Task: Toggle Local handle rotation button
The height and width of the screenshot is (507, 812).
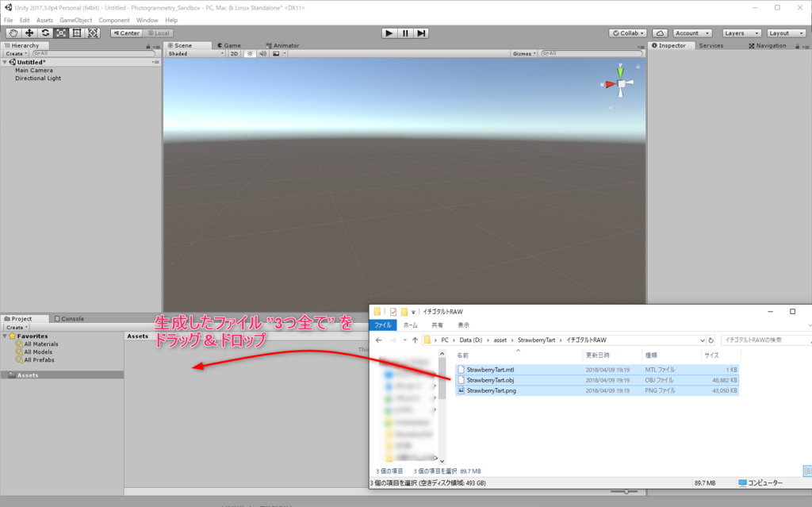Action: pyautogui.click(x=159, y=33)
